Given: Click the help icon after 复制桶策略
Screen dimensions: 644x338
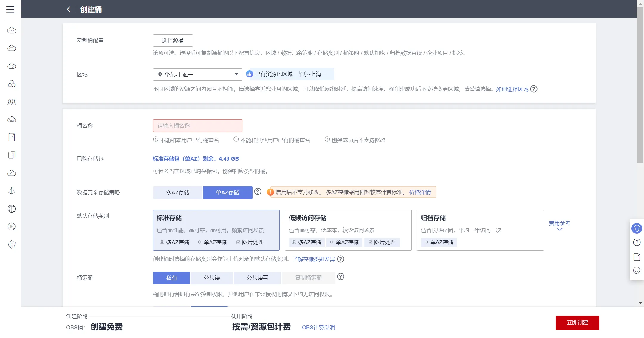Looking at the screenshot, I should click(340, 277).
